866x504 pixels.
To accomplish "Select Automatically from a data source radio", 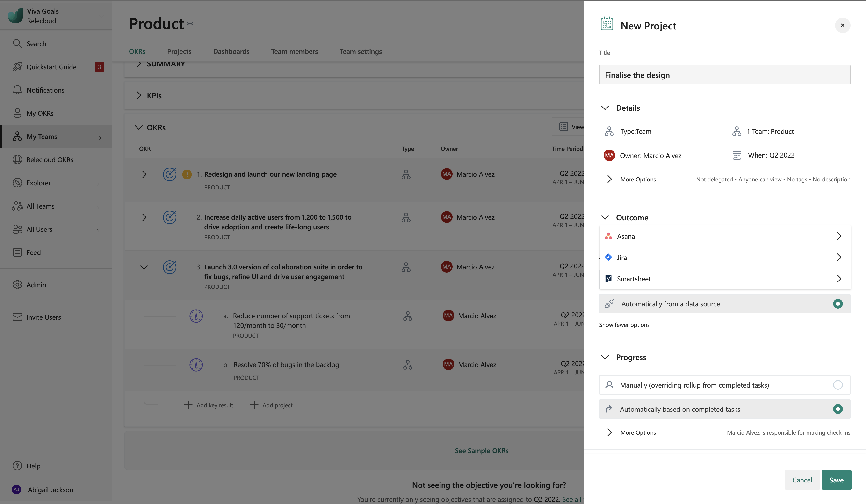I will [x=837, y=304].
